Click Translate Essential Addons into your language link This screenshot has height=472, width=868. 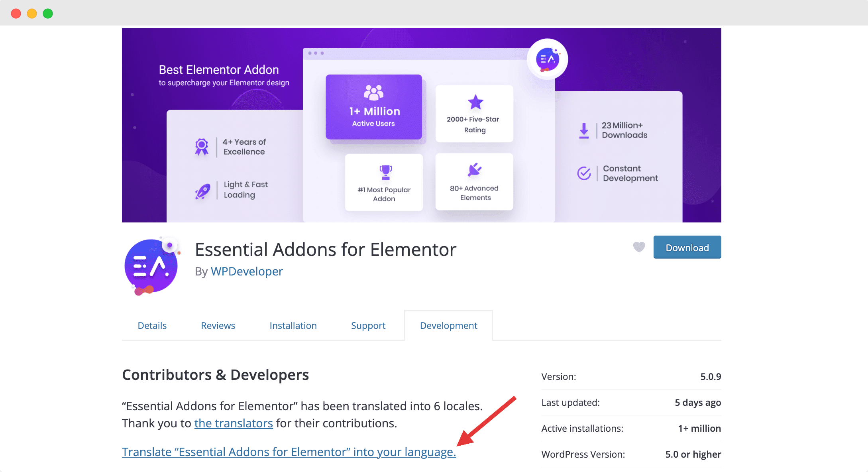(x=289, y=452)
